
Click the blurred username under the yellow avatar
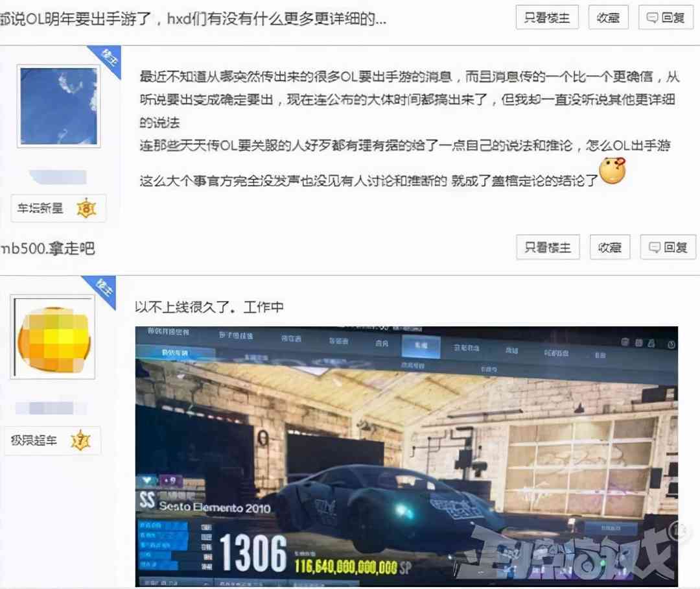51,408
